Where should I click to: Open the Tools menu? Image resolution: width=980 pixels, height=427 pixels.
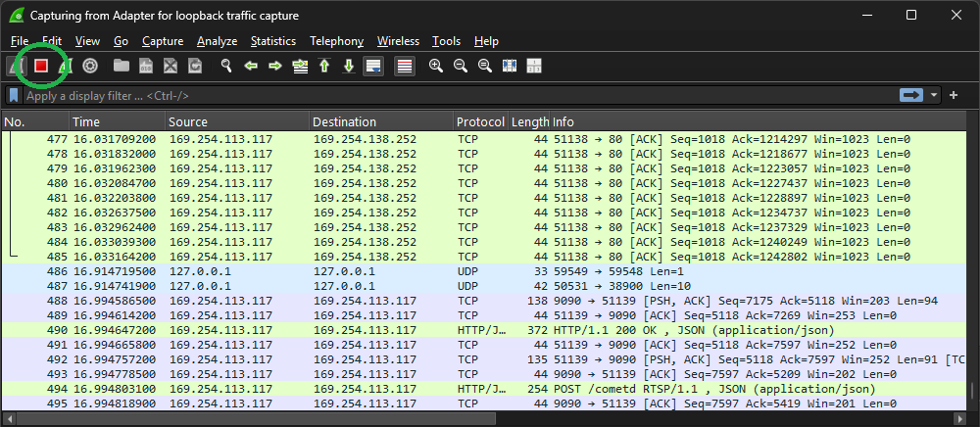click(x=446, y=41)
